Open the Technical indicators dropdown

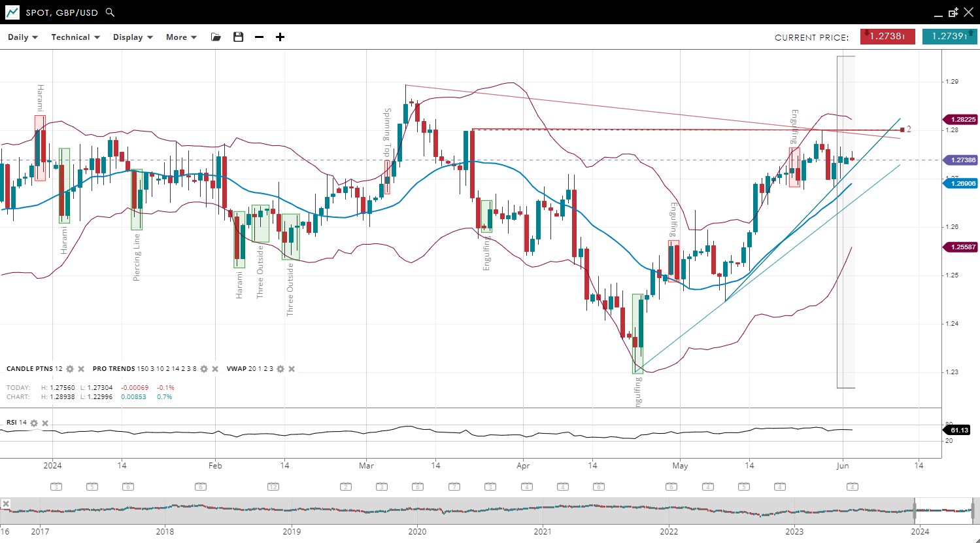[75, 37]
